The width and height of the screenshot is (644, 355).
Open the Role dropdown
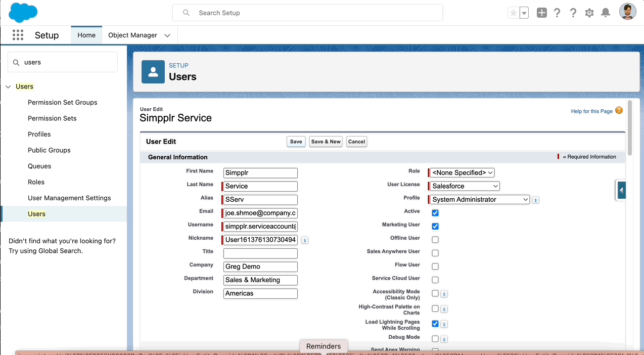tap(463, 173)
